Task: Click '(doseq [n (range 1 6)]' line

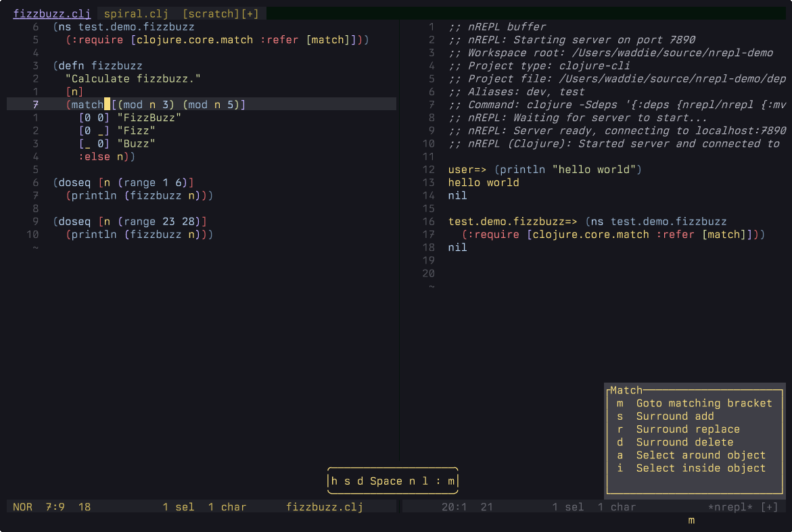Action: [124, 183]
